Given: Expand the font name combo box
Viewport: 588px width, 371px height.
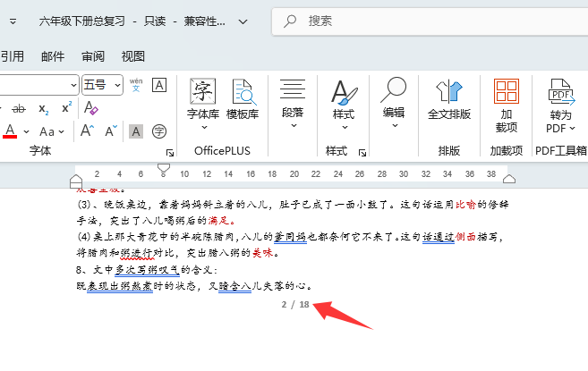Looking at the screenshot, I should point(73,85).
